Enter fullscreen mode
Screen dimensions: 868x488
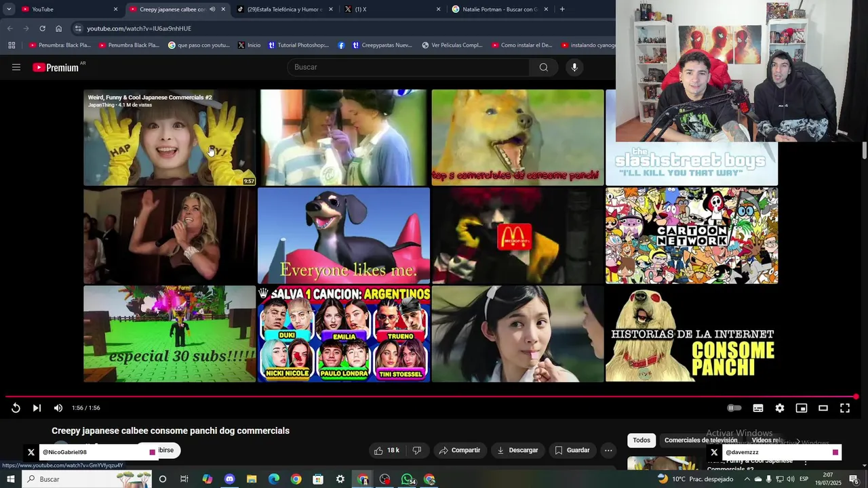tap(845, 408)
